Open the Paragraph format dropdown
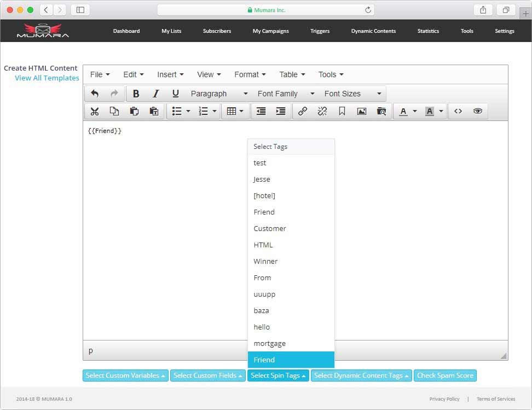This screenshot has height=410, width=532. (x=219, y=94)
